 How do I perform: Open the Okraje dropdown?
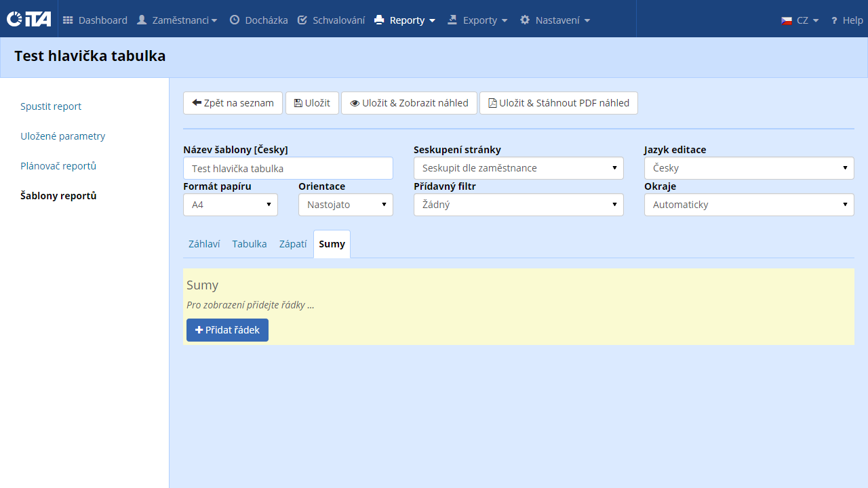(749, 205)
